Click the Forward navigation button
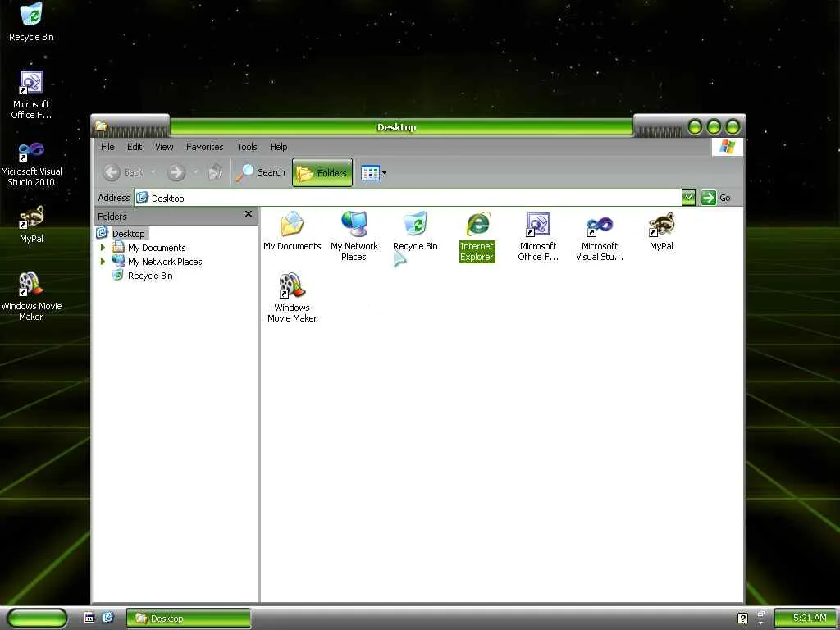The height and width of the screenshot is (630, 840). pos(176,172)
